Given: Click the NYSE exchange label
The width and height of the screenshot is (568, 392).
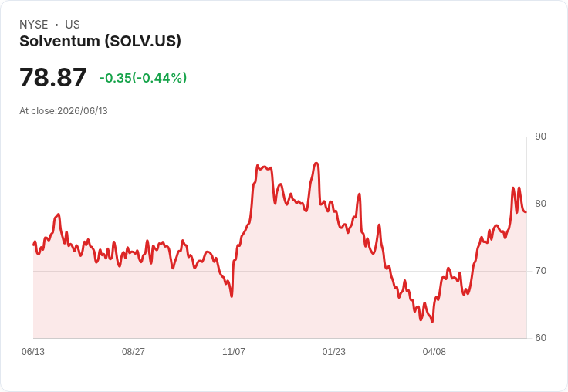Looking at the screenshot, I should point(34,25).
